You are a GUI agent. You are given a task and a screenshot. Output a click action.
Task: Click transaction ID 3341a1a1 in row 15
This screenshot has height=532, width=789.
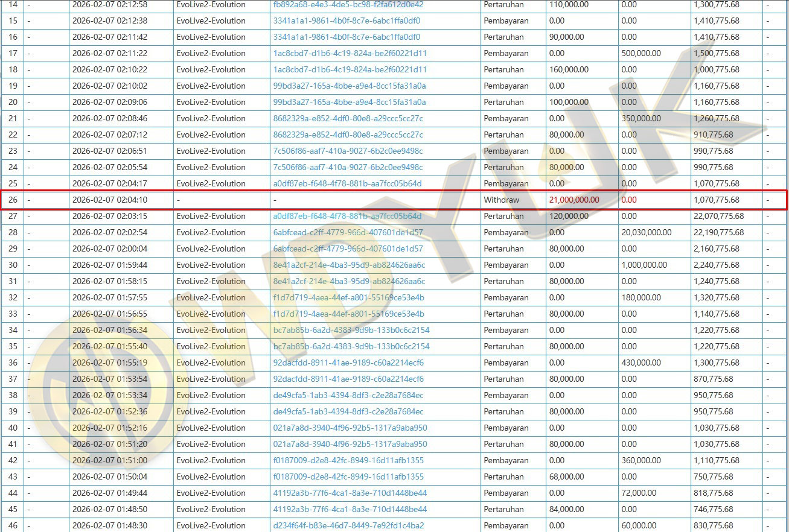pos(347,21)
